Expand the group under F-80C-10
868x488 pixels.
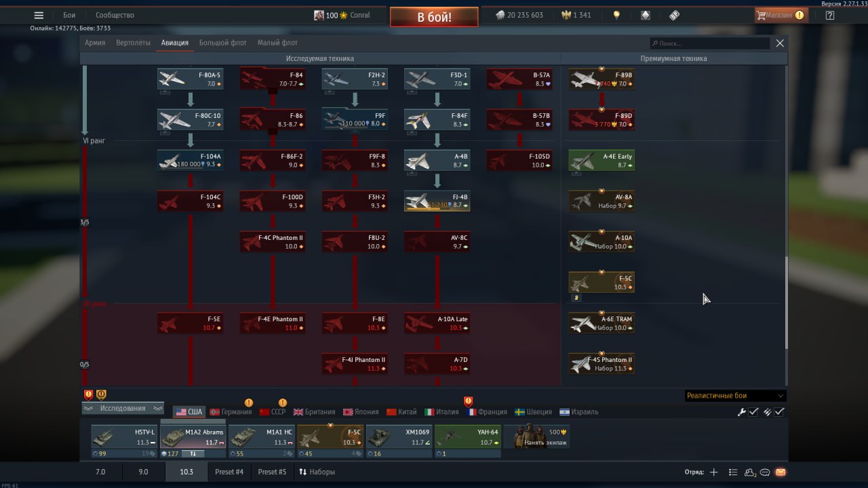[165, 132]
